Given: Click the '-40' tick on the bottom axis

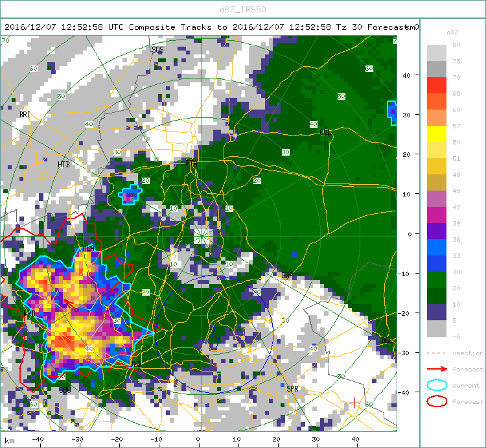Looking at the screenshot, I should (38, 440).
